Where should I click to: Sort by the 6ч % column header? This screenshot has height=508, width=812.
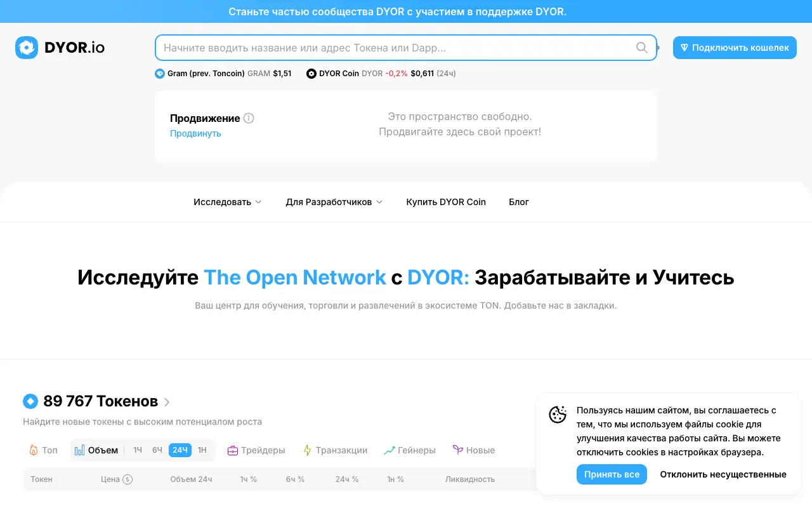[x=295, y=479]
